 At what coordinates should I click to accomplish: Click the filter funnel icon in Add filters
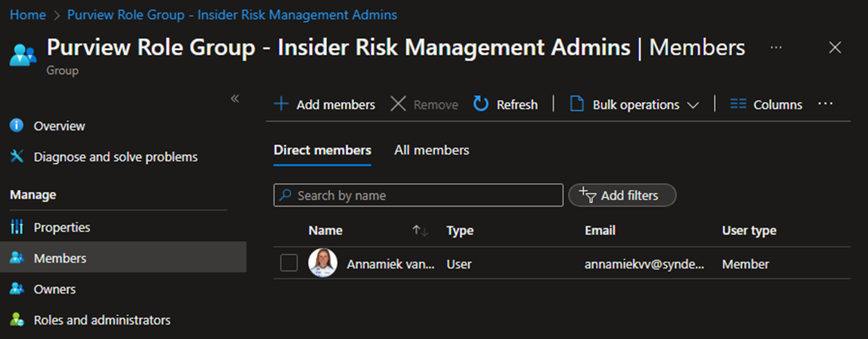587,195
